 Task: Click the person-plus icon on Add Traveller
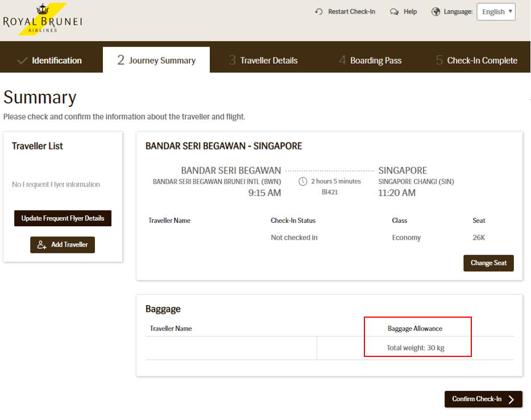(x=42, y=245)
